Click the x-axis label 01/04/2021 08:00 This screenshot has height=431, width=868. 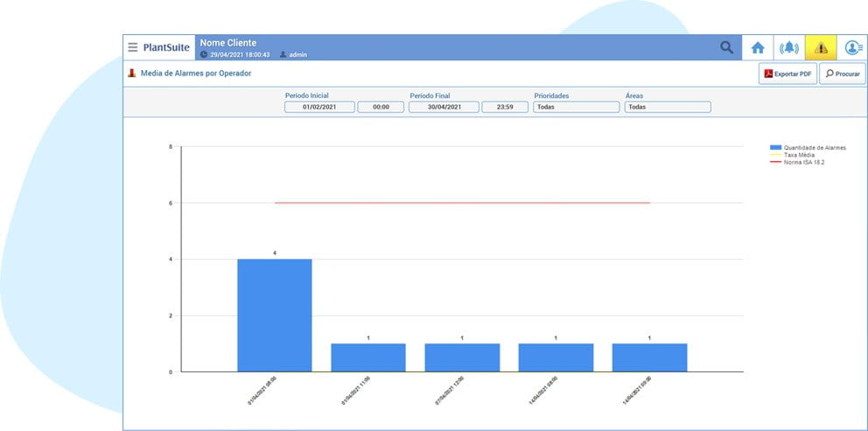(x=262, y=391)
